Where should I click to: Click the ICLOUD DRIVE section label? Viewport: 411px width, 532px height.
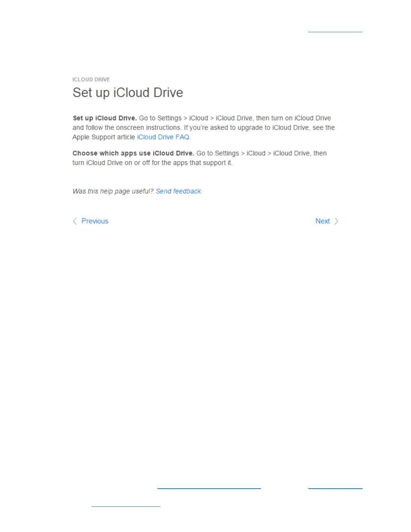point(91,80)
